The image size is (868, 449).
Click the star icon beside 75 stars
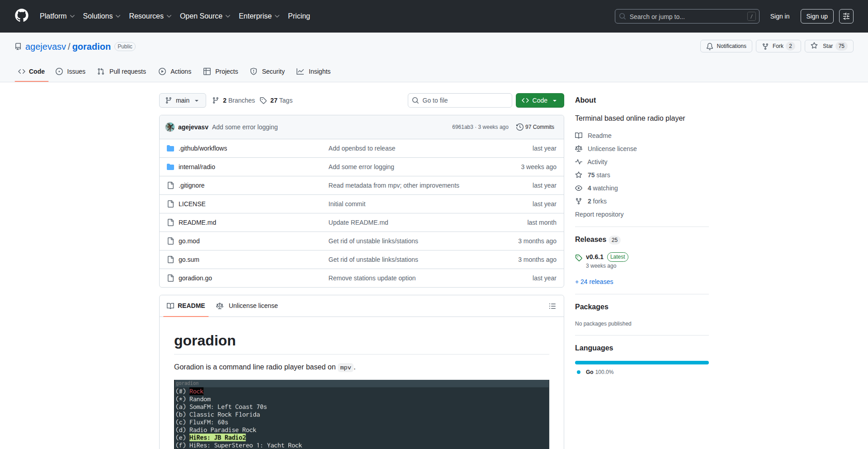579,175
